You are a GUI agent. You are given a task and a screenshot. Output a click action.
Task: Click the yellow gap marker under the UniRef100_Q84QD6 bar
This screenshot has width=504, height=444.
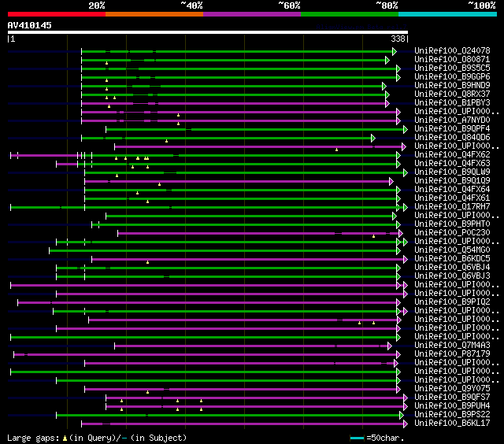[166, 141]
